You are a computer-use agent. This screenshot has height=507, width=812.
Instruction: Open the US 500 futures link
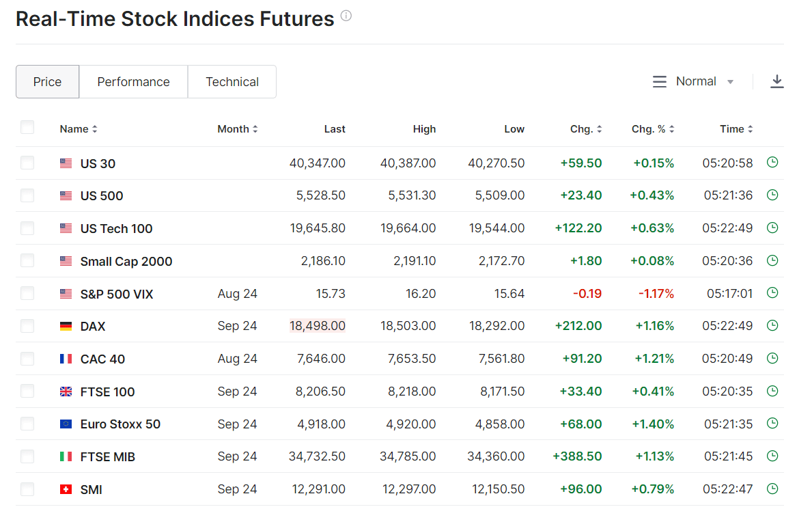coord(102,196)
